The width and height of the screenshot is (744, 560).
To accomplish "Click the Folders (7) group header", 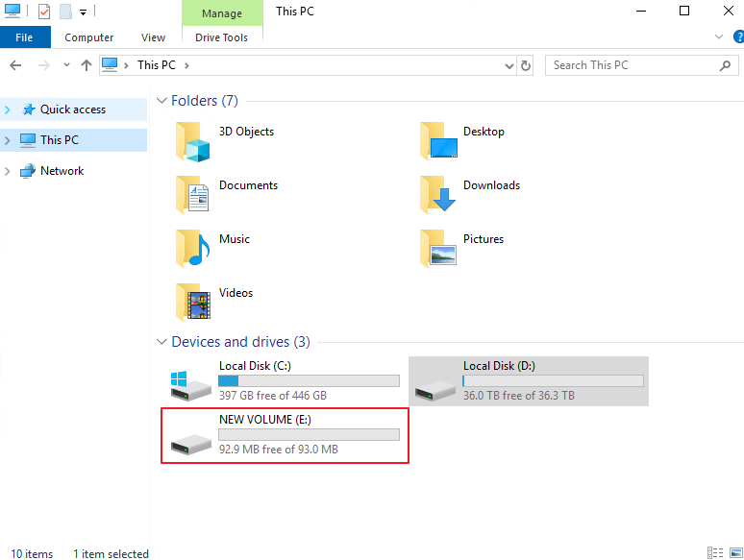I will (x=205, y=101).
